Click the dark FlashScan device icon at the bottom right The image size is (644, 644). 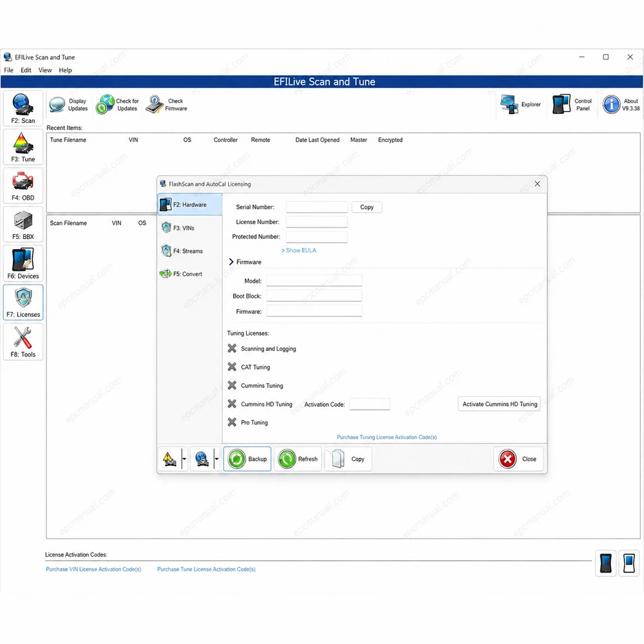606,563
